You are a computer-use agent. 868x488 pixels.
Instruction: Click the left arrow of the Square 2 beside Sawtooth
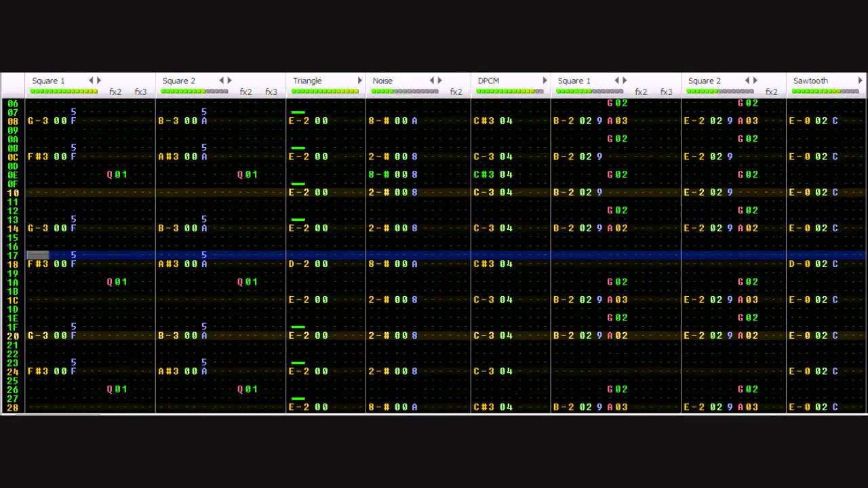(x=747, y=81)
